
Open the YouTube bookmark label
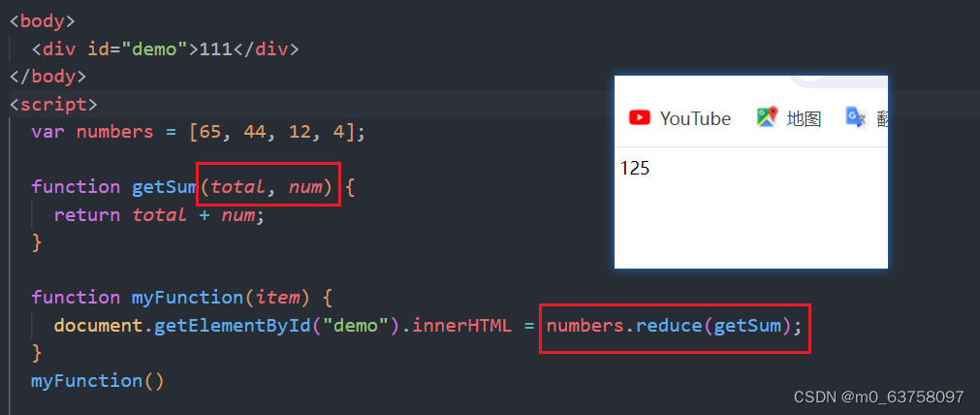tap(695, 118)
